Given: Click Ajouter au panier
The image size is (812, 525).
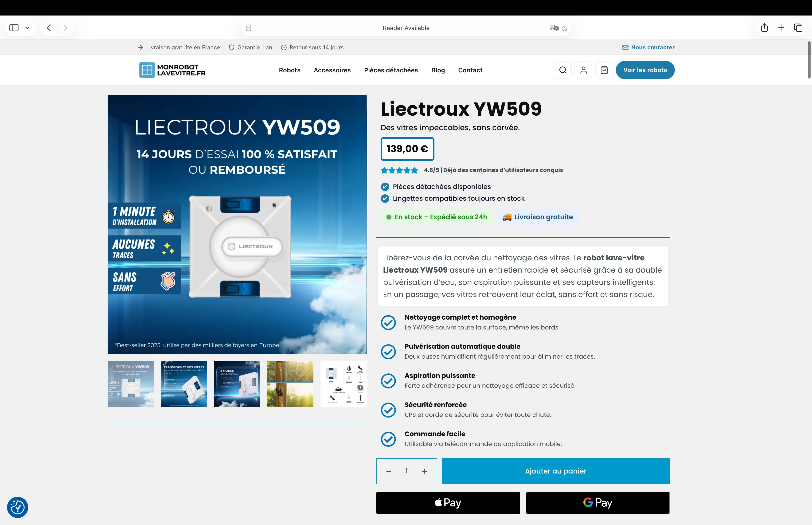Looking at the screenshot, I should click(556, 471).
